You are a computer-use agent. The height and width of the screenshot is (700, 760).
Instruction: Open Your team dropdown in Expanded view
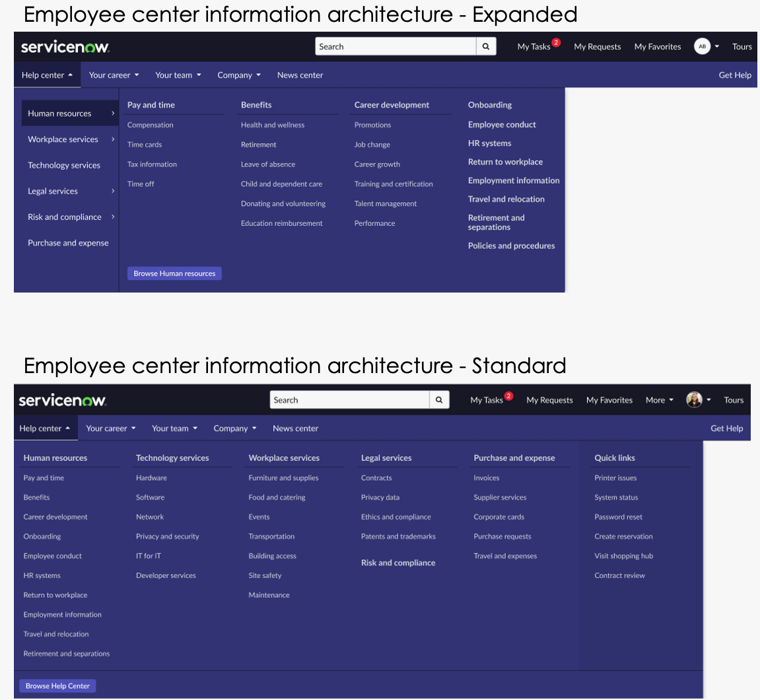pos(178,75)
